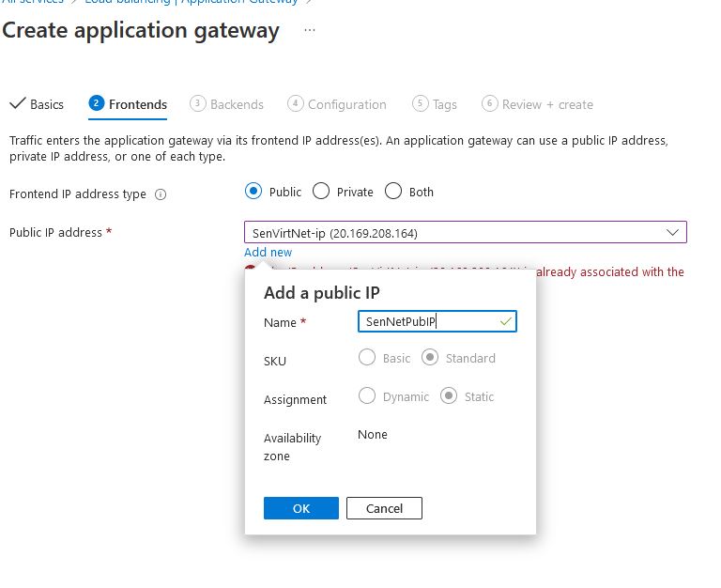This screenshot has width=721, height=588.
Task: Click the Basics checkmark icon
Action: [x=17, y=103]
